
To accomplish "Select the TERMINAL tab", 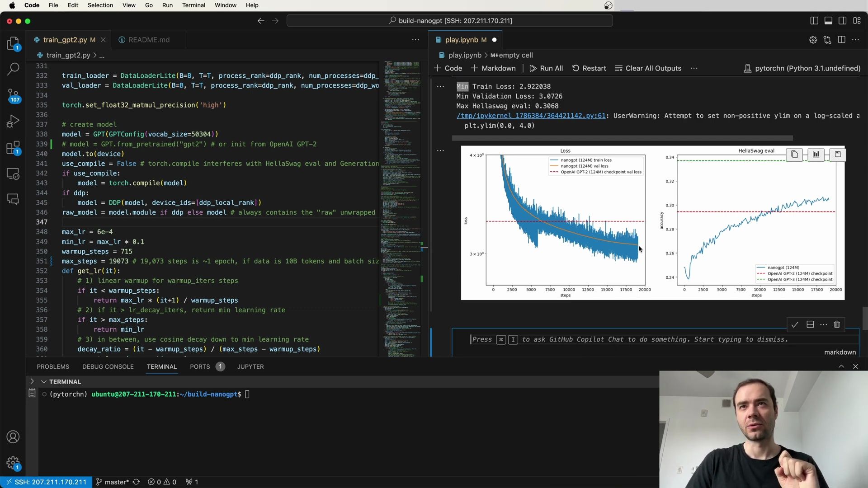I will (x=161, y=366).
